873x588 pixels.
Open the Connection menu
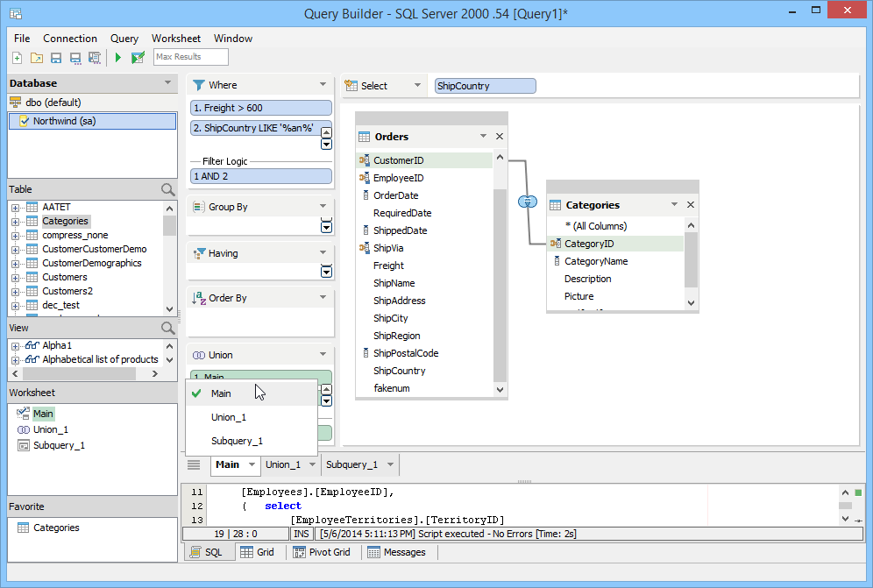pos(70,39)
